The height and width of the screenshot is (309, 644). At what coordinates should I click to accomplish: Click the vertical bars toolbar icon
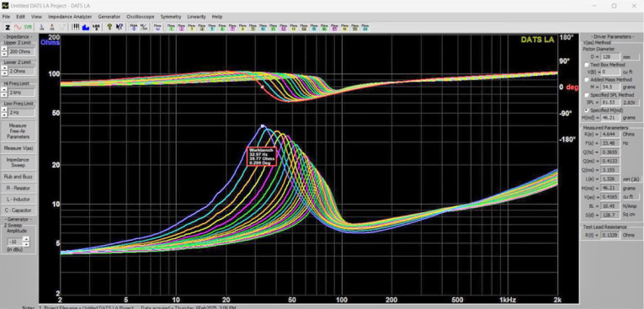(x=76, y=27)
